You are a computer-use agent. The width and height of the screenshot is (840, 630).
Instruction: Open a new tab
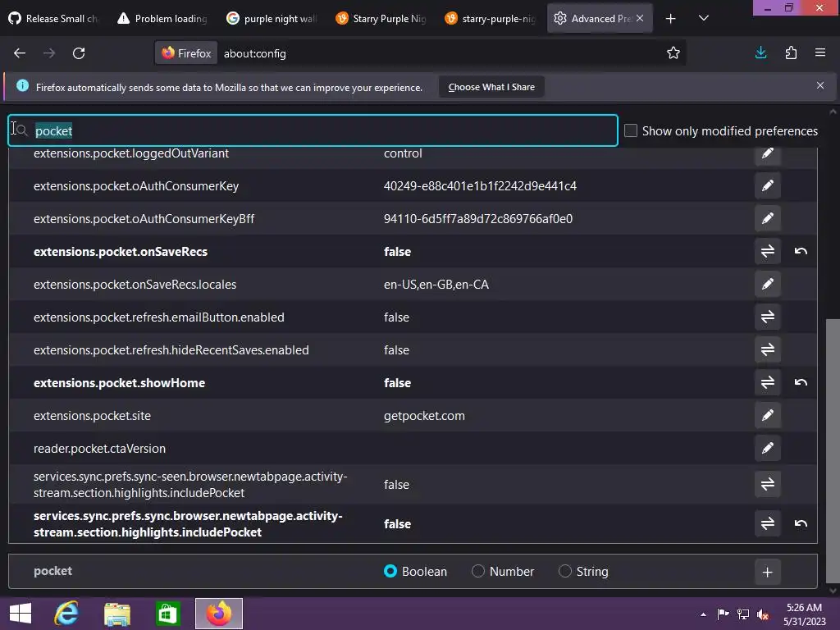pyautogui.click(x=670, y=19)
